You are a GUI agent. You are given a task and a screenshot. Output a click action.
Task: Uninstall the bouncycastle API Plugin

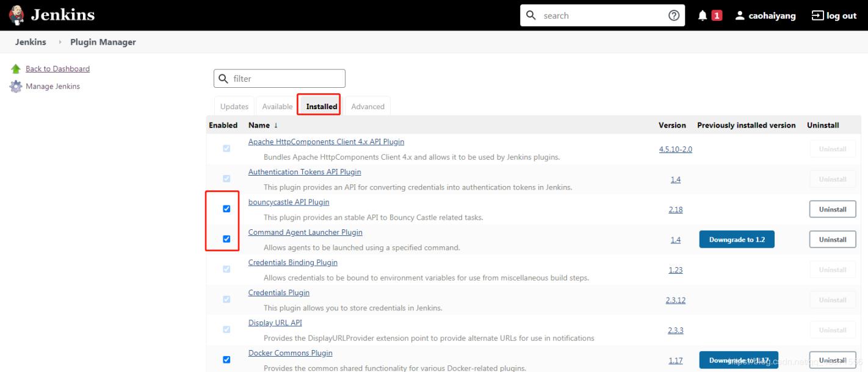click(x=833, y=209)
